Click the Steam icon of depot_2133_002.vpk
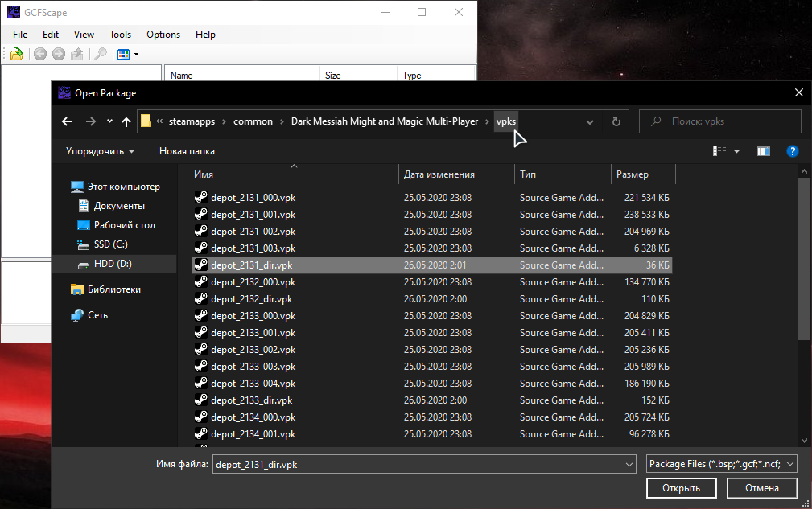Image resolution: width=812 pixels, height=509 pixels. pyautogui.click(x=201, y=350)
